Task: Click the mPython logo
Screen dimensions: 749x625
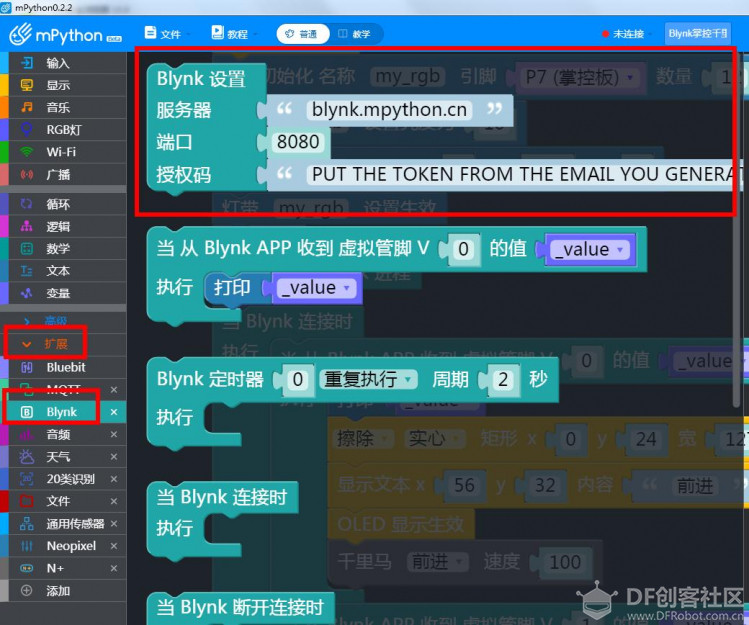Action: pyautogui.click(x=65, y=34)
